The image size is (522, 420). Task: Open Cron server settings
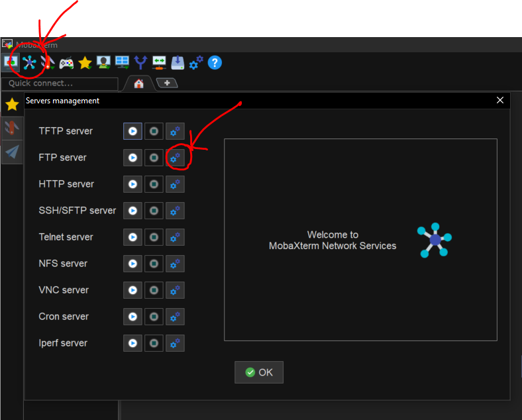pos(175,317)
